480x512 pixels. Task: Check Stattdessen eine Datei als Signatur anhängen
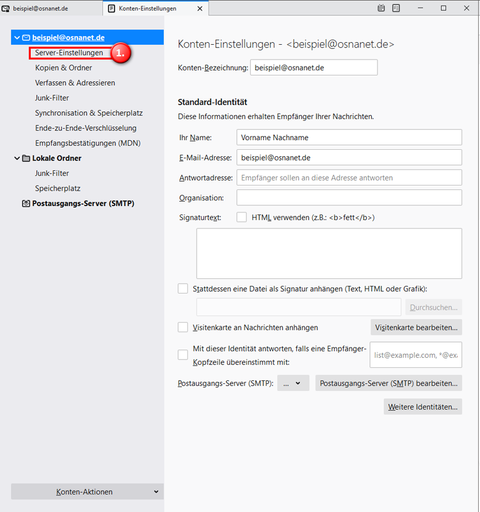click(x=183, y=289)
